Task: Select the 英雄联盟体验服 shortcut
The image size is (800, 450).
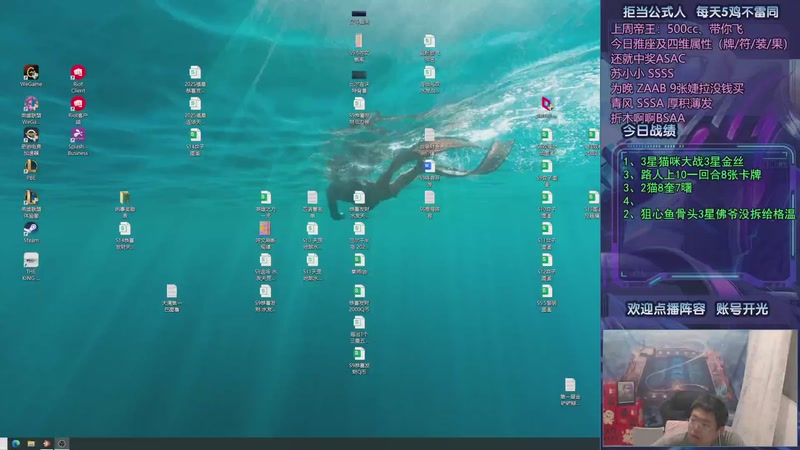Action: pos(31,204)
